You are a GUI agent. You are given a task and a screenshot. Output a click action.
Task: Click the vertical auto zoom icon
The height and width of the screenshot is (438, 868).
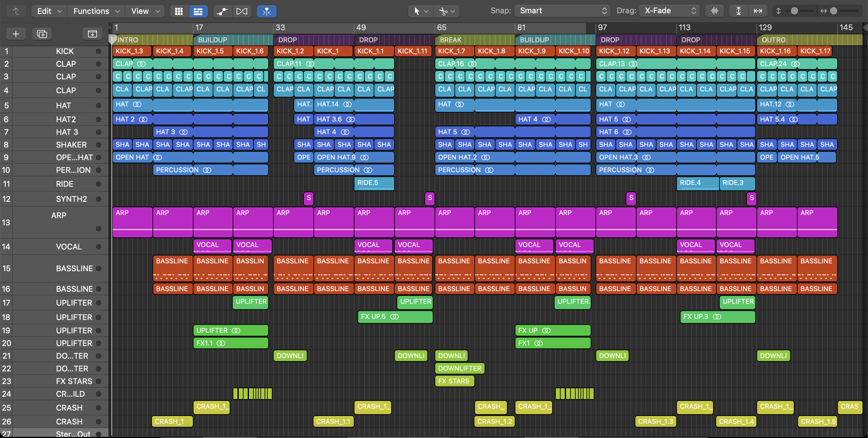(738, 11)
